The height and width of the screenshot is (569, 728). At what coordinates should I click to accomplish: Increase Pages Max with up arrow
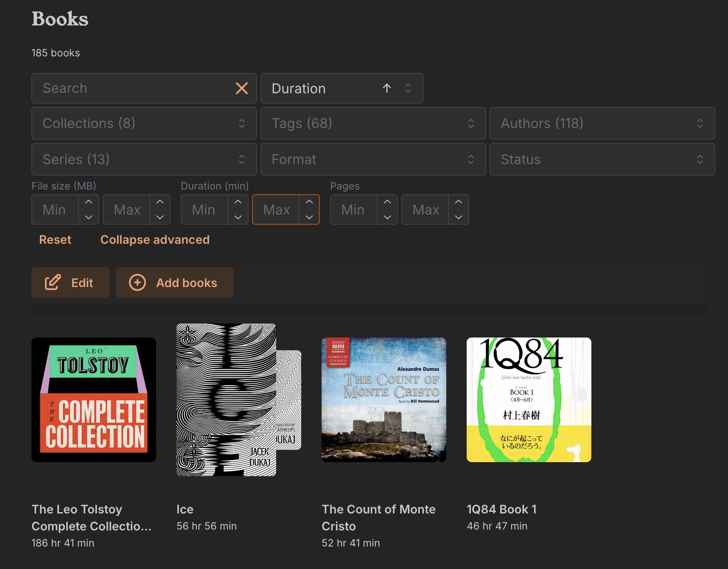[x=459, y=202]
